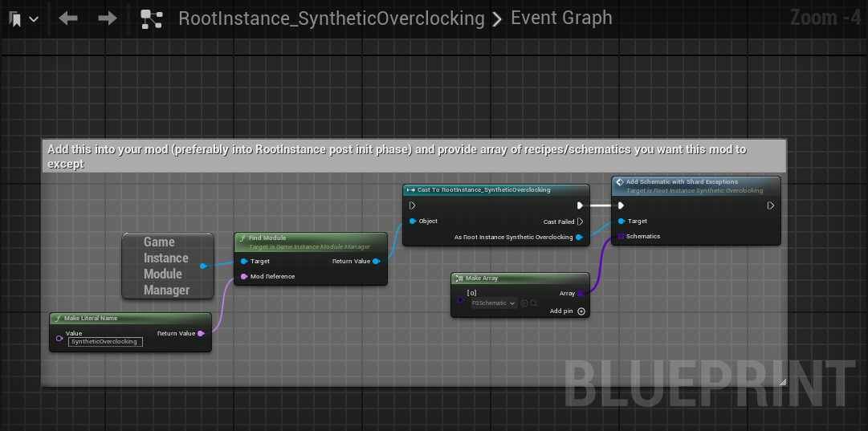Select the comment box title text
Screen dimensions: 868x431
[397, 156]
